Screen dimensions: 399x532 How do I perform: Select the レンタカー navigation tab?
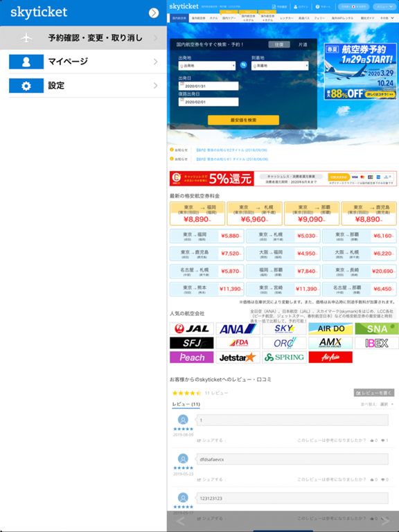287,18
